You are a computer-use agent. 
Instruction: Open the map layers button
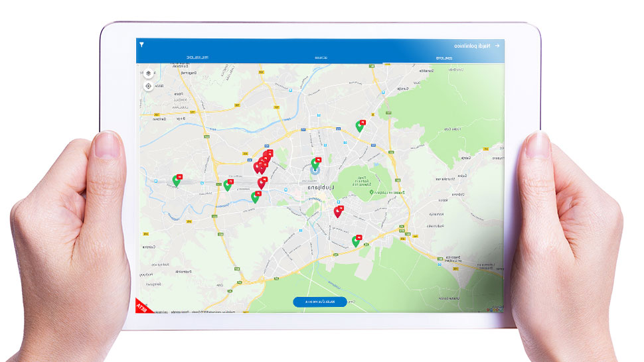(x=147, y=74)
